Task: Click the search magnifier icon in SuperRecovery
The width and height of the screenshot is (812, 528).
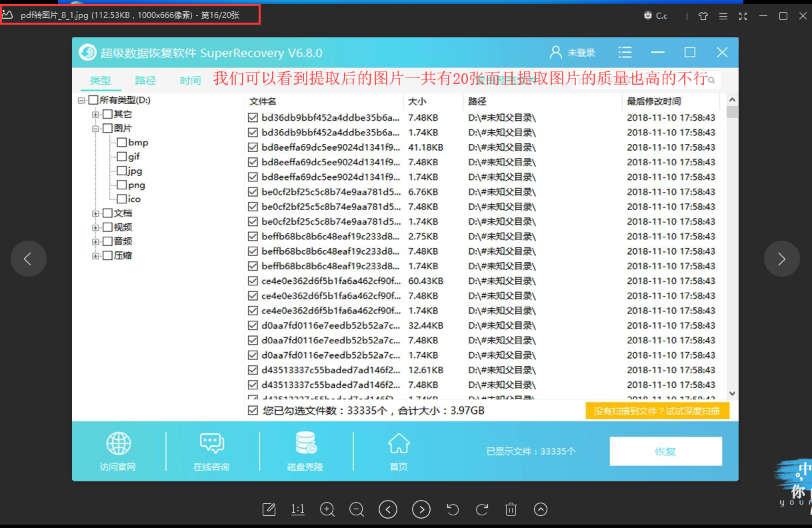Action: pos(711,81)
